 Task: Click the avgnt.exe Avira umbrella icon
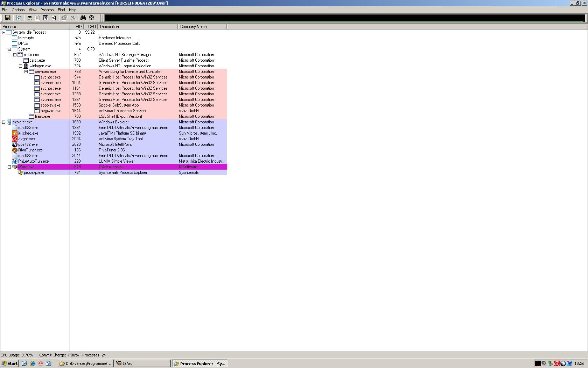click(15, 139)
